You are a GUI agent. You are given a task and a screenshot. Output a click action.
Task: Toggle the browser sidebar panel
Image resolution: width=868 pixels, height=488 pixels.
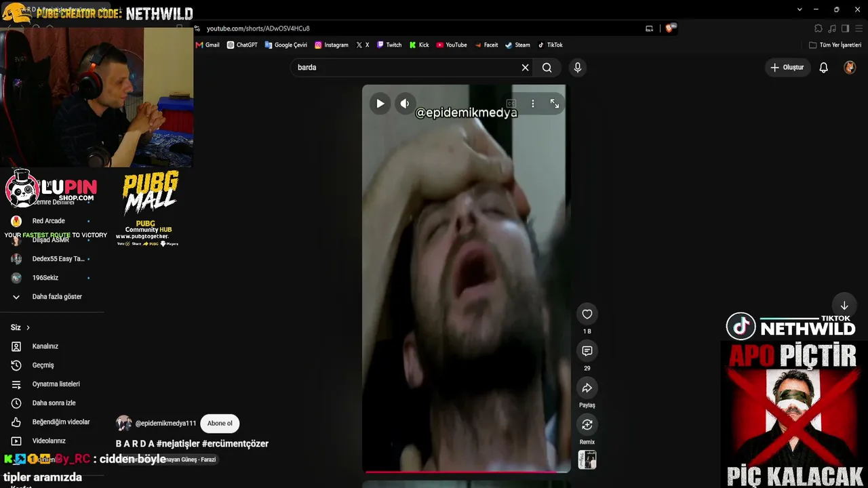click(x=845, y=28)
